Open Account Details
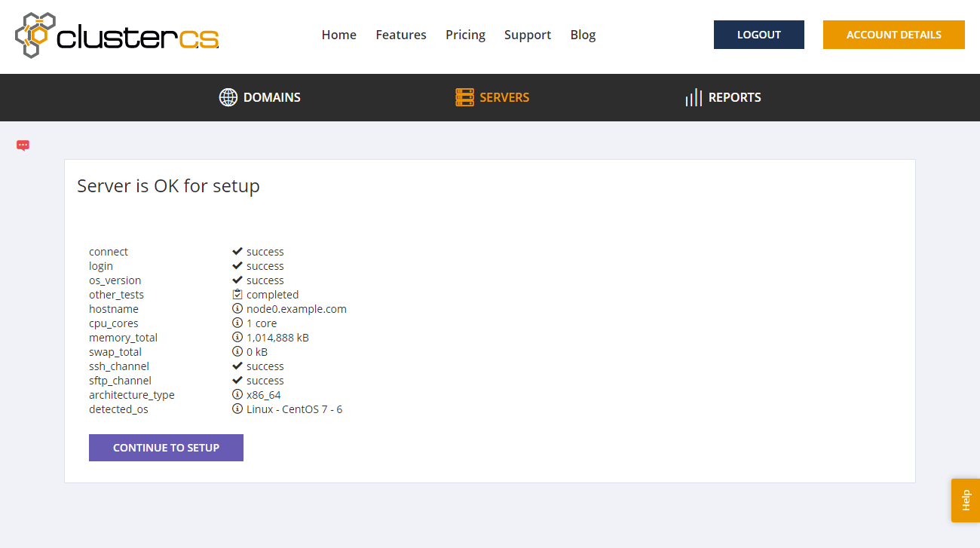 (x=893, y=35)
